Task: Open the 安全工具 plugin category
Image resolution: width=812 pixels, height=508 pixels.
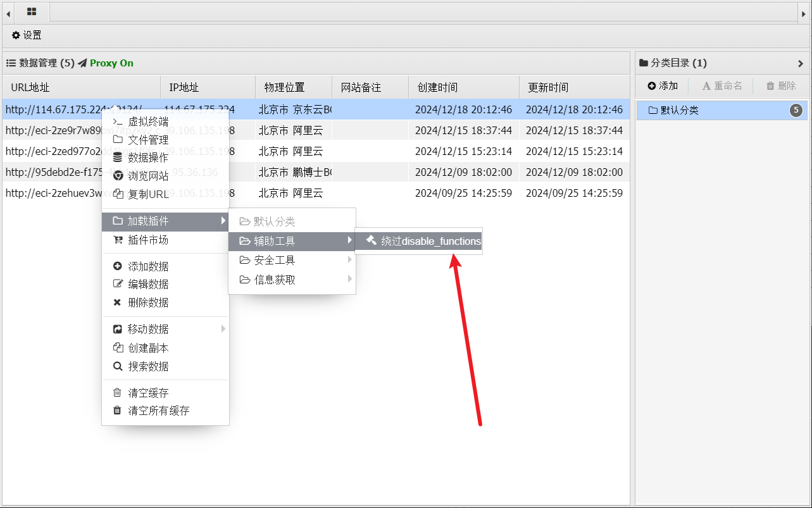Action: pos(292,260)
